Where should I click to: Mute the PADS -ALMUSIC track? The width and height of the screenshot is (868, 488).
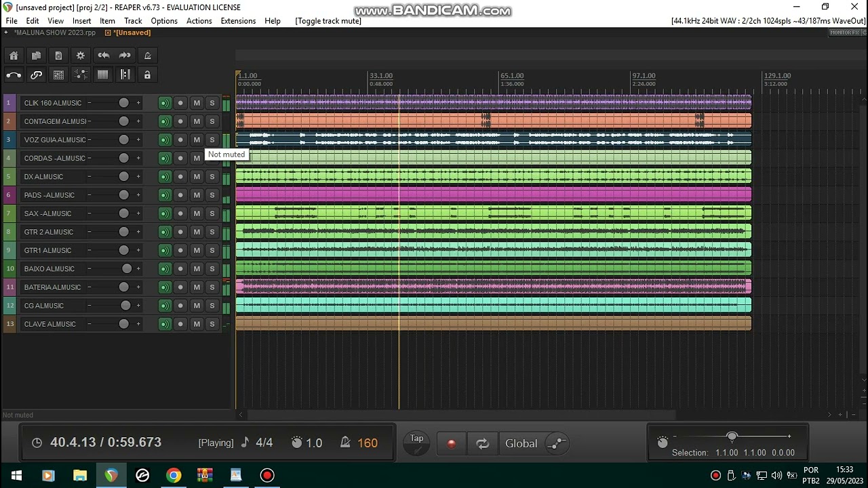[x=197, y=195]
